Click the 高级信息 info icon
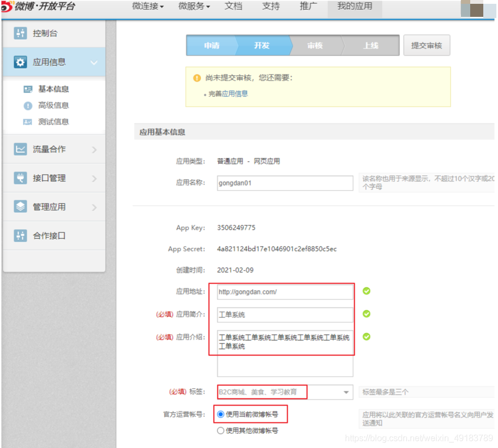The image size is (498, 448). [28, 106]
